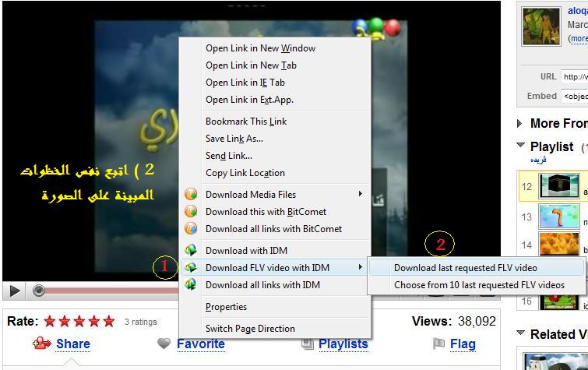The image size is (588, 370).
Task: Click the Flag link
Action: coord(463,344)
